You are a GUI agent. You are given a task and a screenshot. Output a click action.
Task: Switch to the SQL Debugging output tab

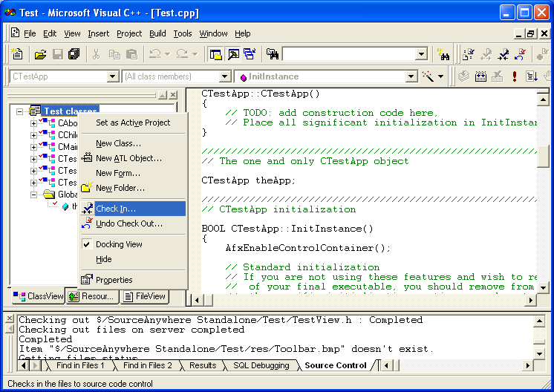261,365
